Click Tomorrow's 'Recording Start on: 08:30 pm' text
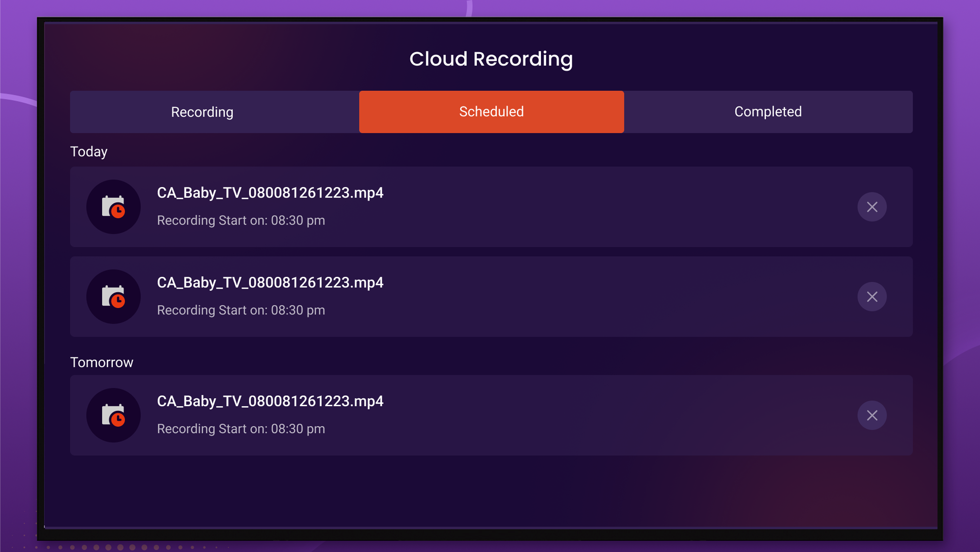980x552 pixels. point(241,429)
